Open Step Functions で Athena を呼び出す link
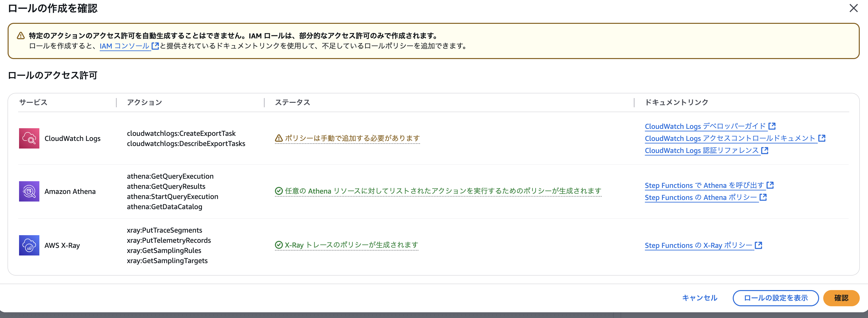 point(704,185)
